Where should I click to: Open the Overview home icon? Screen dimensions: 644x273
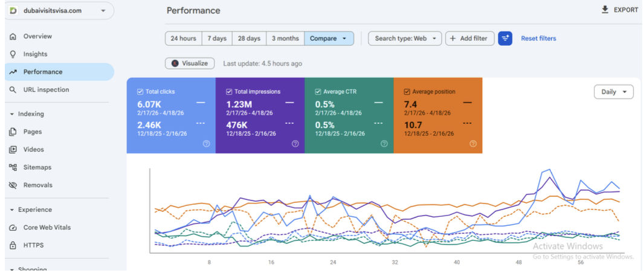(13, 36)
